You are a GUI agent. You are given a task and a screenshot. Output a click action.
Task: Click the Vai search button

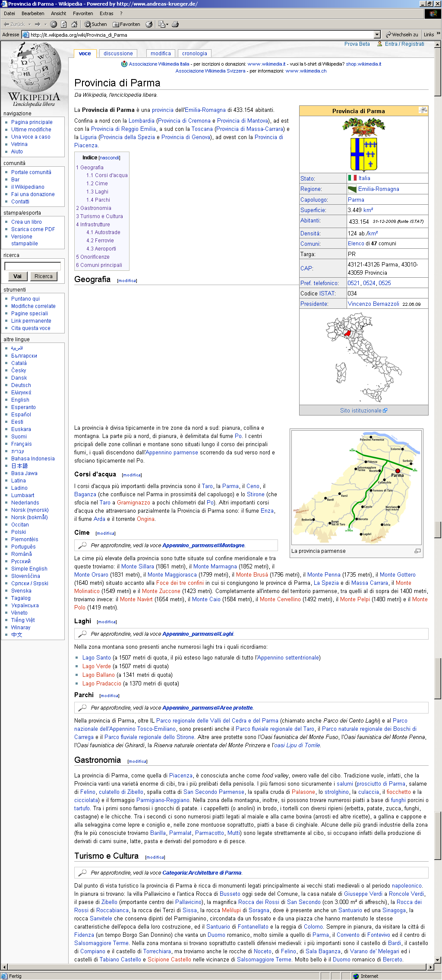(x=17, y=276)
